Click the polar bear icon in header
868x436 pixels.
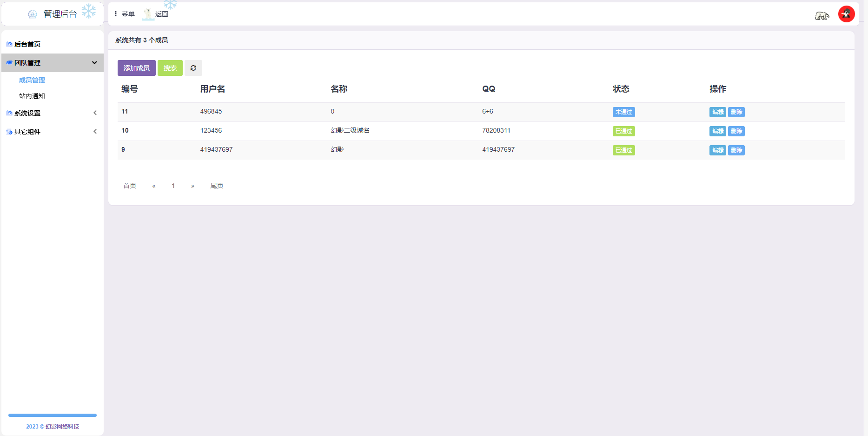pyautogui.click(x=822, y=16)
